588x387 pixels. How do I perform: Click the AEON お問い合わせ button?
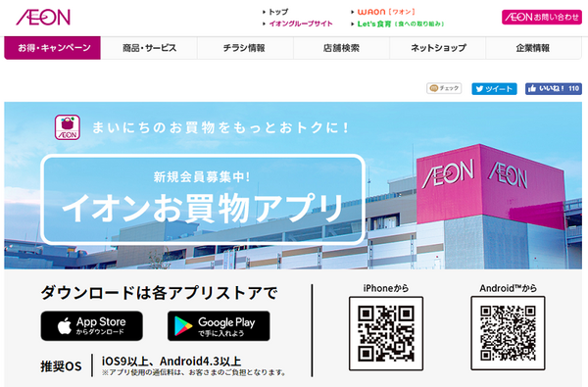tap(542, 17)
